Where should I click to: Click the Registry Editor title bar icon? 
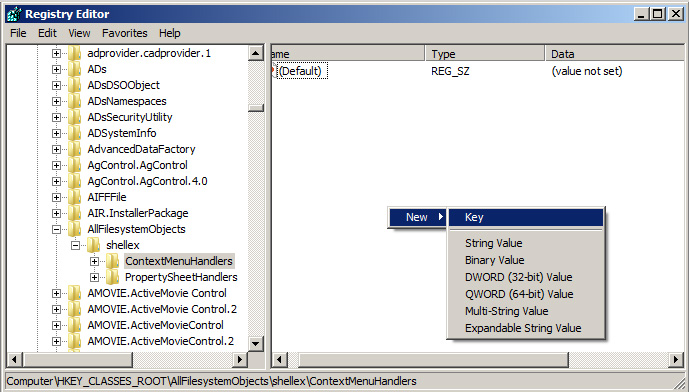[x=14, y=14]
